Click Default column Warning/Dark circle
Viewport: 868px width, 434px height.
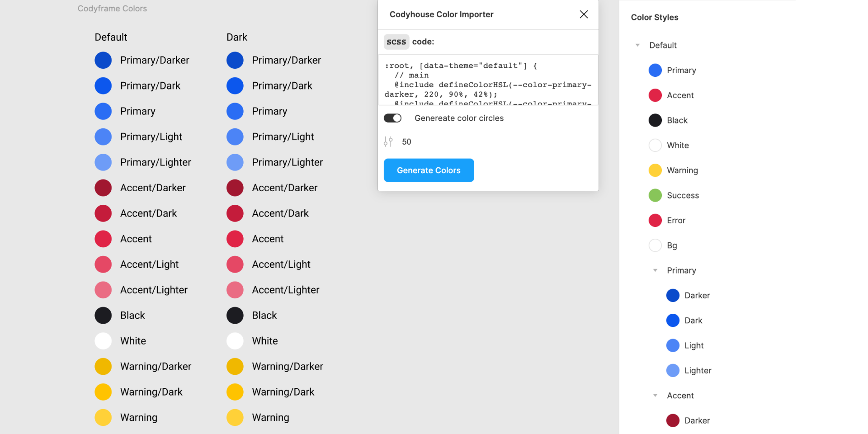103,392
